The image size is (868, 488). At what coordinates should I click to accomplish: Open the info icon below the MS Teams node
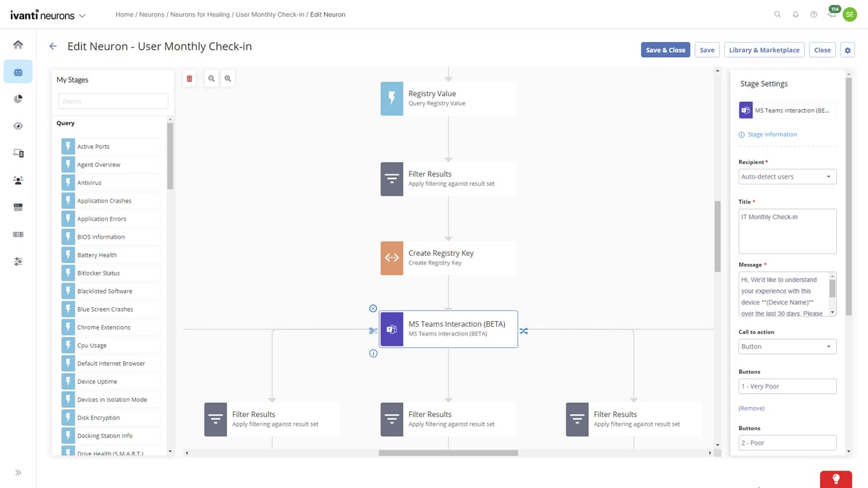(x=373, y=354)
